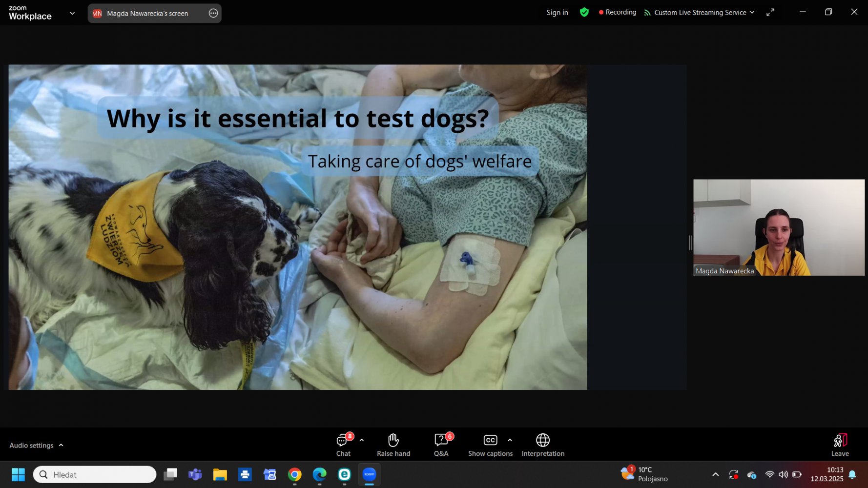Screen dimensions: 868x488
Task: Click Magda Nawarecka's video thumbnail
Action: (779, 227)
